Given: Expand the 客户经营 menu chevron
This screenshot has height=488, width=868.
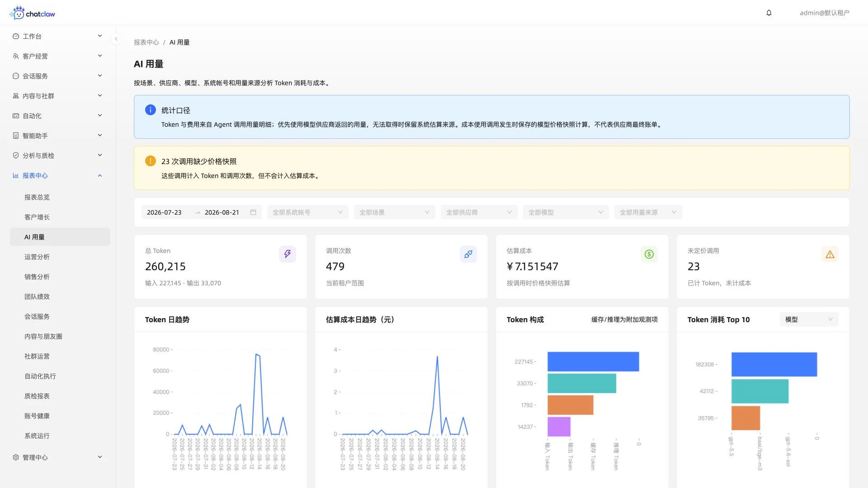Looking at the screenshot, I should pyautogui.click(x=100, y=56).
